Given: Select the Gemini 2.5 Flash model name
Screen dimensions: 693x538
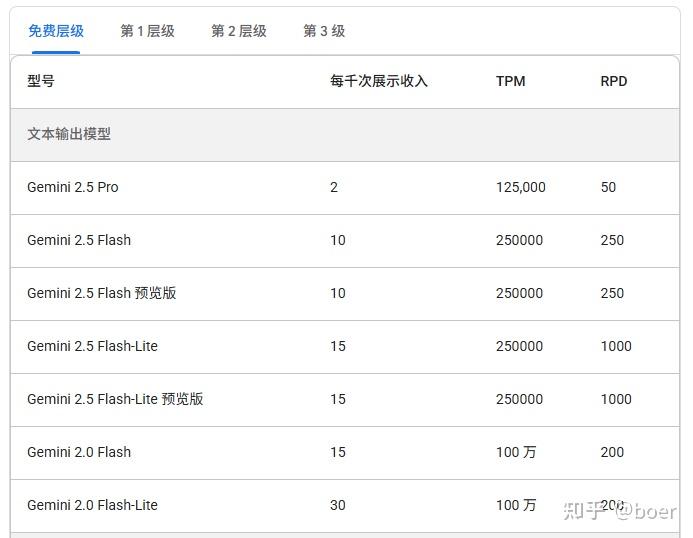Looking at the screenshot, I should [x=79, y=240].
